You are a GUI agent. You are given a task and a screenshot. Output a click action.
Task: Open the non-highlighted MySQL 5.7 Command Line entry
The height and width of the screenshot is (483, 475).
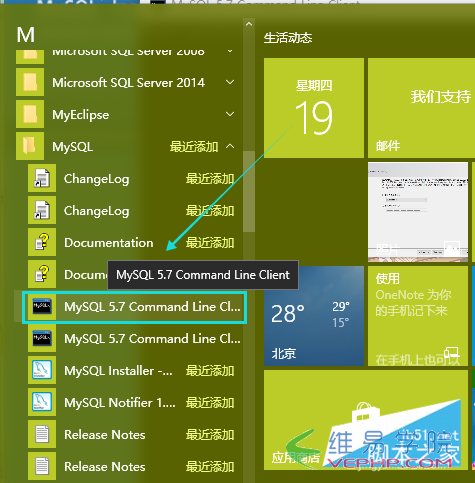tap(134, 339)
